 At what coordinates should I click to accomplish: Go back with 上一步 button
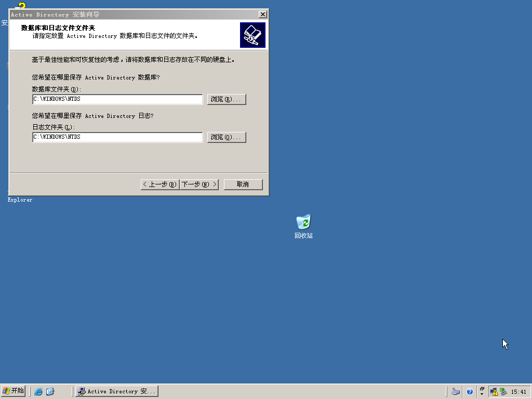pos(160,184)
